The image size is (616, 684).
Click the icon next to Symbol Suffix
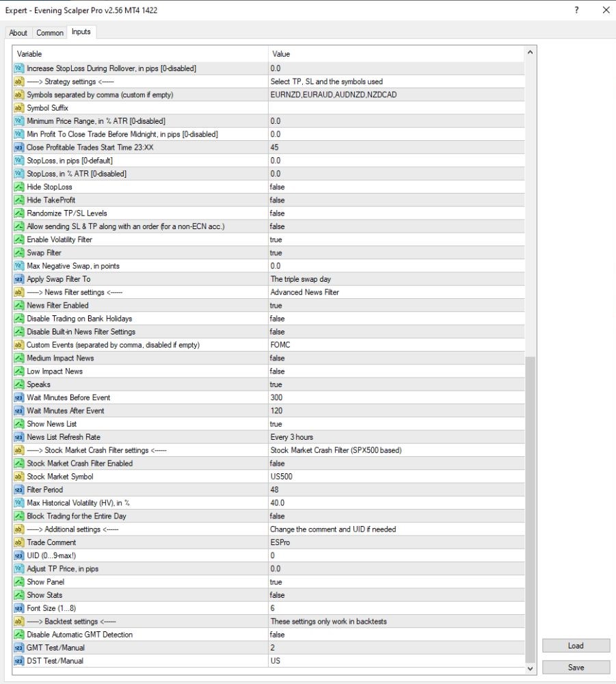(18, 108)
